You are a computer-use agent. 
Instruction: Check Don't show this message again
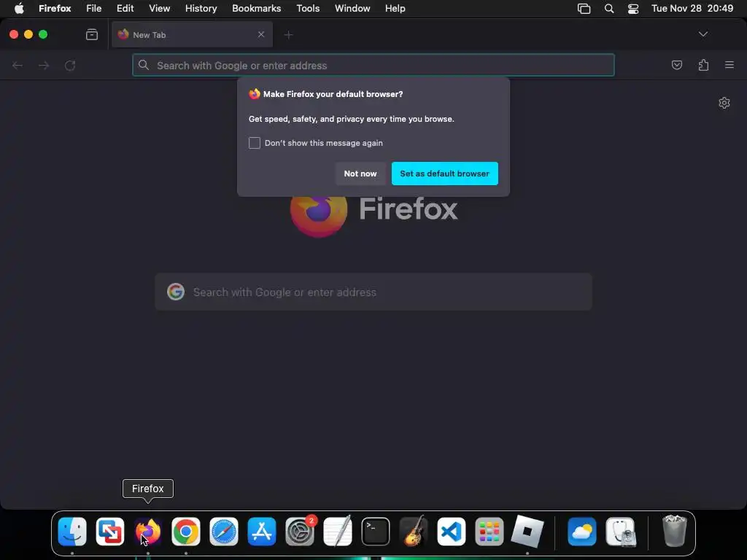(x=255, y=143)
